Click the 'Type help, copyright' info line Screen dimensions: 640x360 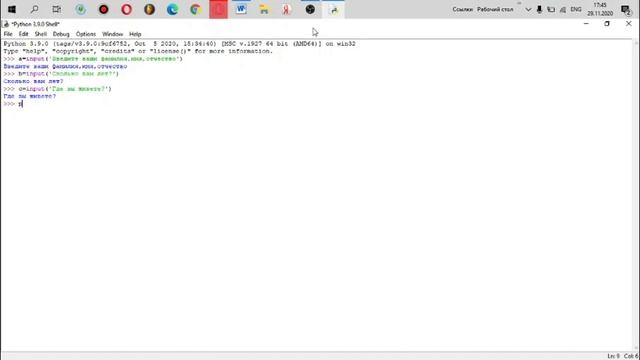(138, 51)
